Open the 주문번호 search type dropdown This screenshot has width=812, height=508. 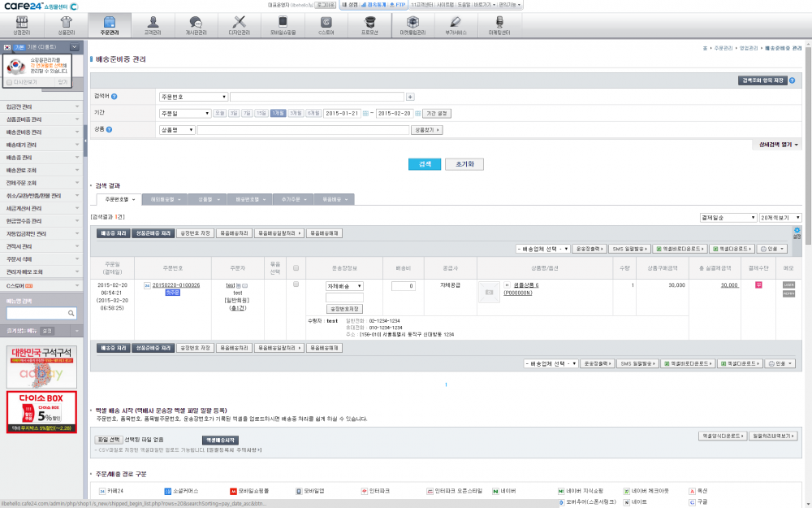(x=193, y=97)
